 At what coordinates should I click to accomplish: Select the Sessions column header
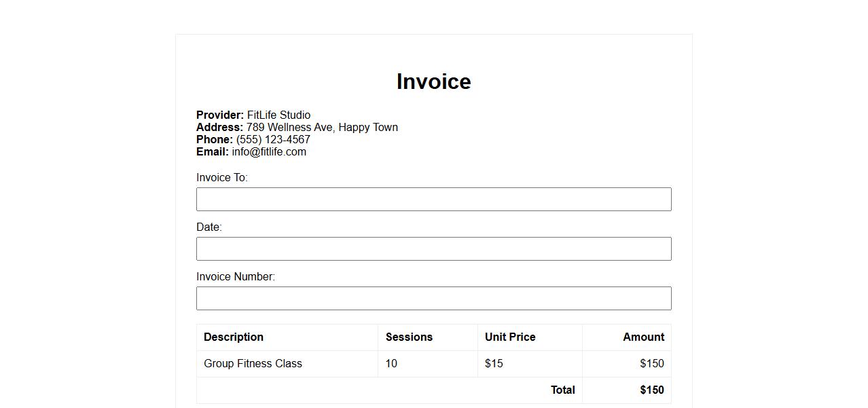[x=409, y=337]
